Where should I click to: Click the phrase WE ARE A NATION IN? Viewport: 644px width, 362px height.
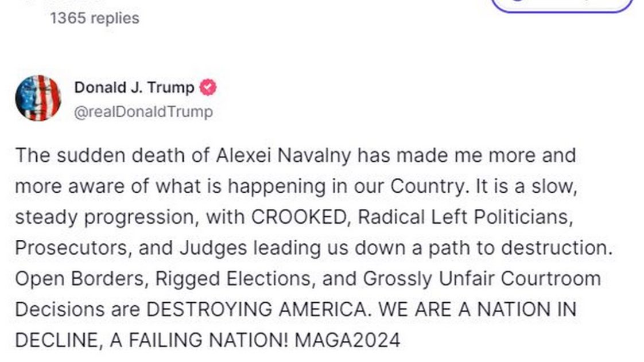pos(474,309)
